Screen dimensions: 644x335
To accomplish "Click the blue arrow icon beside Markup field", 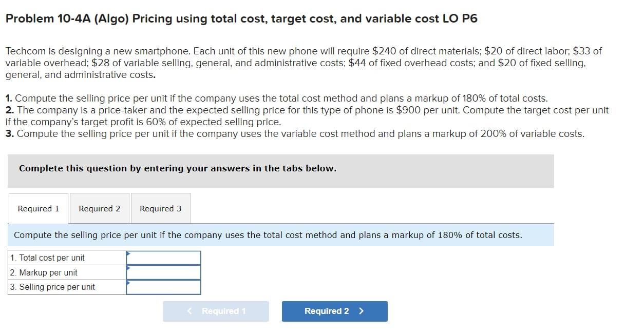I will (128, 268).
